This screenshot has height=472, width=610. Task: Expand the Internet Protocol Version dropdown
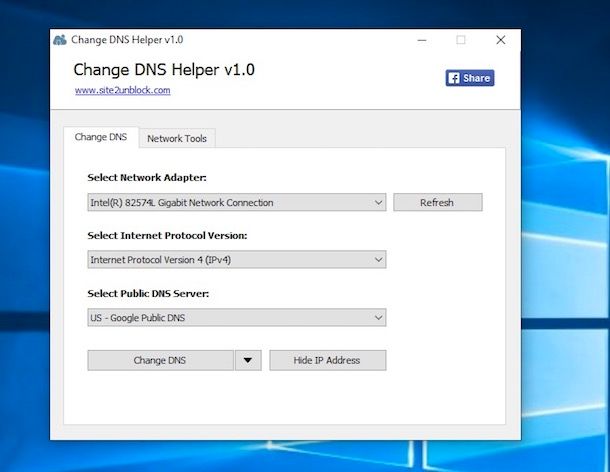click(x=237, y=260)
